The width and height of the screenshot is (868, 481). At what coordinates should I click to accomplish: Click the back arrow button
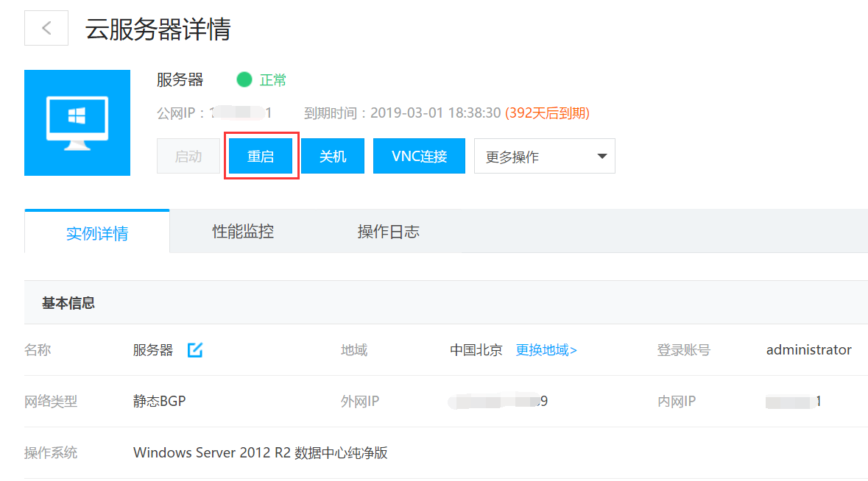pyautogui.click(x=46, y=29)
